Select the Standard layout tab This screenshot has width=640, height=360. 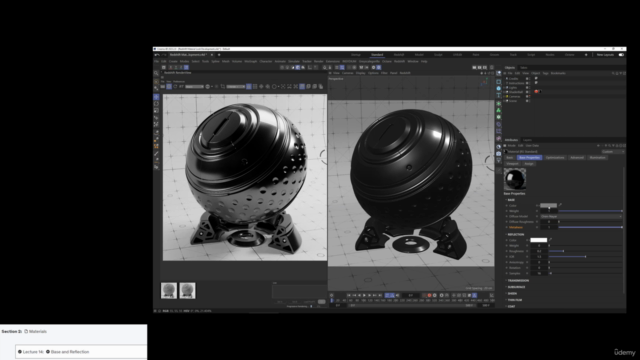click(377, 55)
